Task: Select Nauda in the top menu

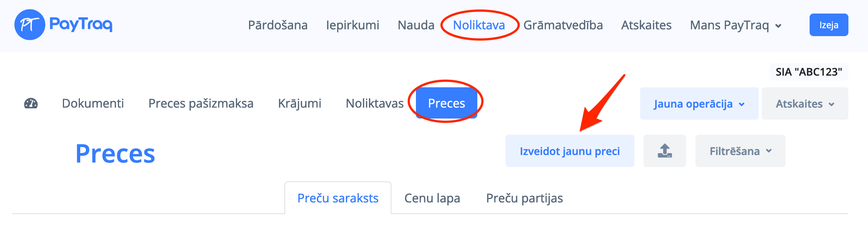Action: tap(416, 25)
